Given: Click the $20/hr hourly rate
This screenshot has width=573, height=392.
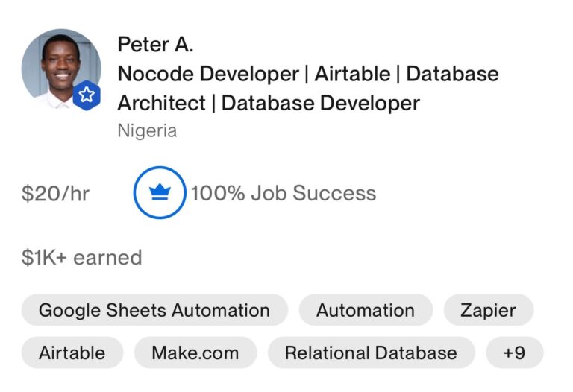Looking at the screenshot, I should (x=55, y=194).
